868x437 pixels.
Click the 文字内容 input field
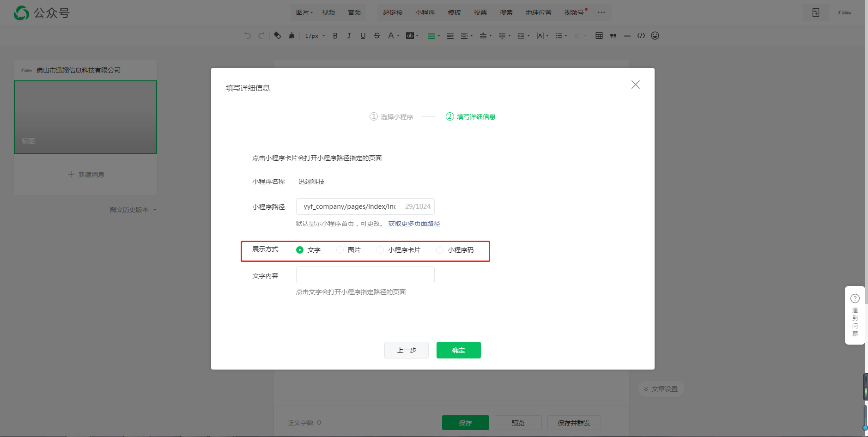pyautogui.click(x=365, y=275)
